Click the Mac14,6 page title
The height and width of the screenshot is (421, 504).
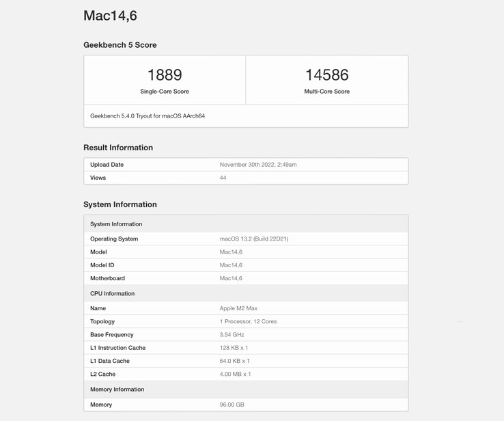pos(110,16)
